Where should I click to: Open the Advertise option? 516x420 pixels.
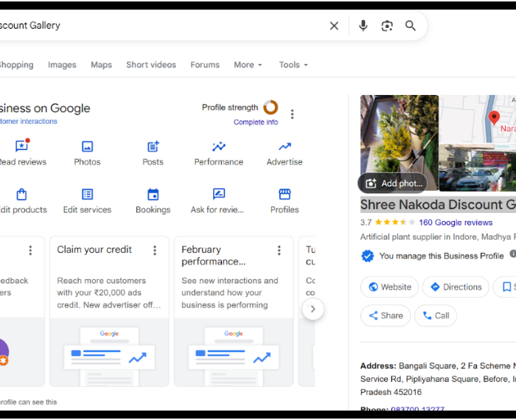coord(285,147)
